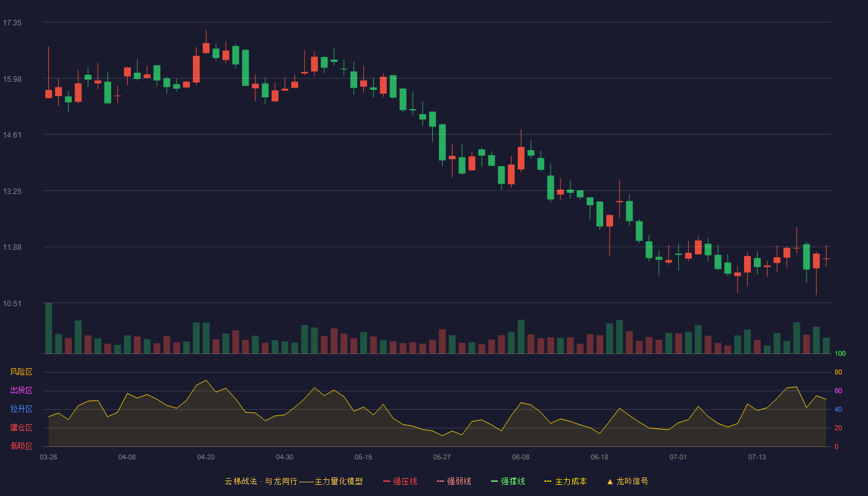The height and width of the screenshot is (496, 868).
Task: Click the 07-01 date label
Action: point(678,457)
